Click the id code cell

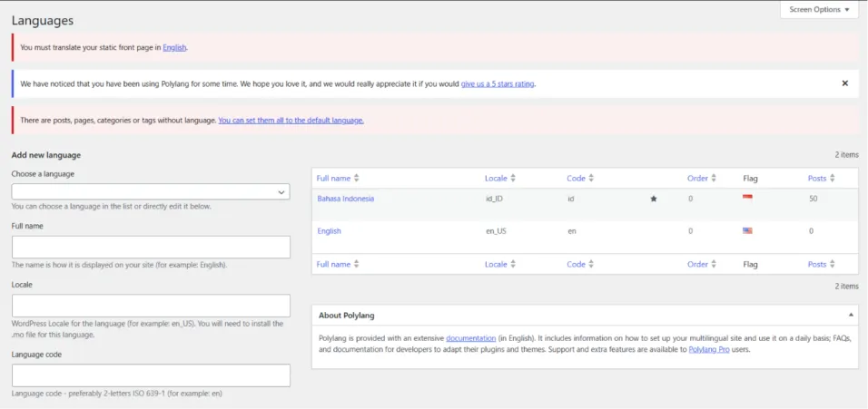coord(571,199)
